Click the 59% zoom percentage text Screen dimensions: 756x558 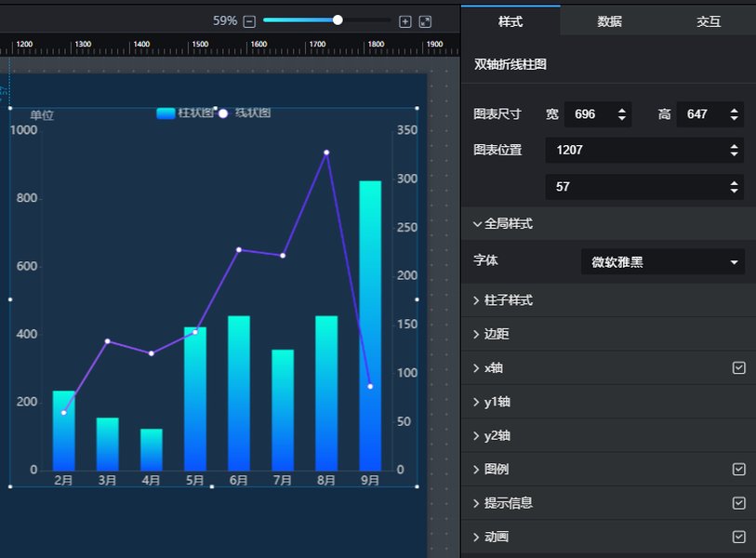225,20
